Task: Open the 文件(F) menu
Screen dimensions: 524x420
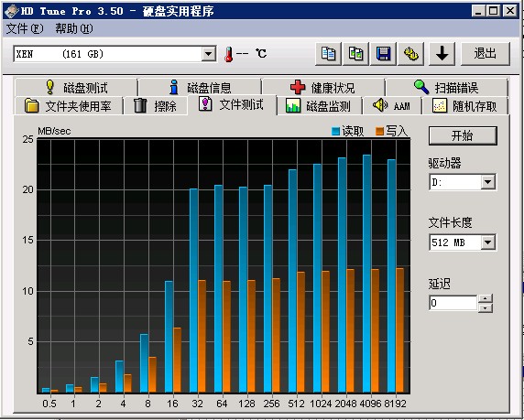Action: tap(25, 28)
